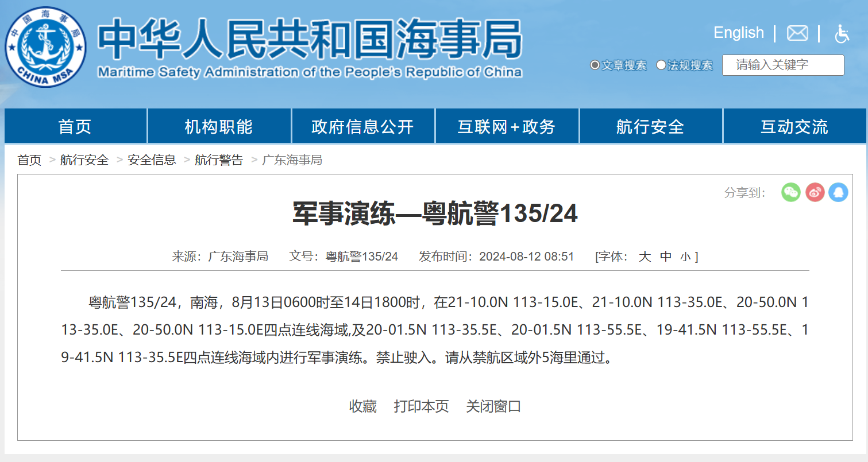Go to 广东海事局 in the breadcrumb
The width and height of the screenshot is (868, 462).
pos(292,160)
